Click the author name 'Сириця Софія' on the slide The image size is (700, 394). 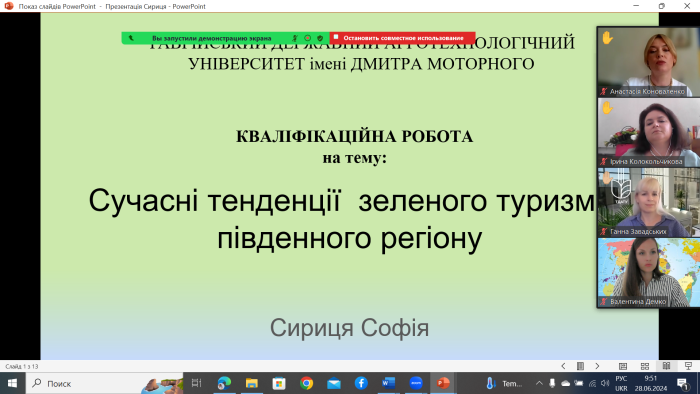click(349, 328)
